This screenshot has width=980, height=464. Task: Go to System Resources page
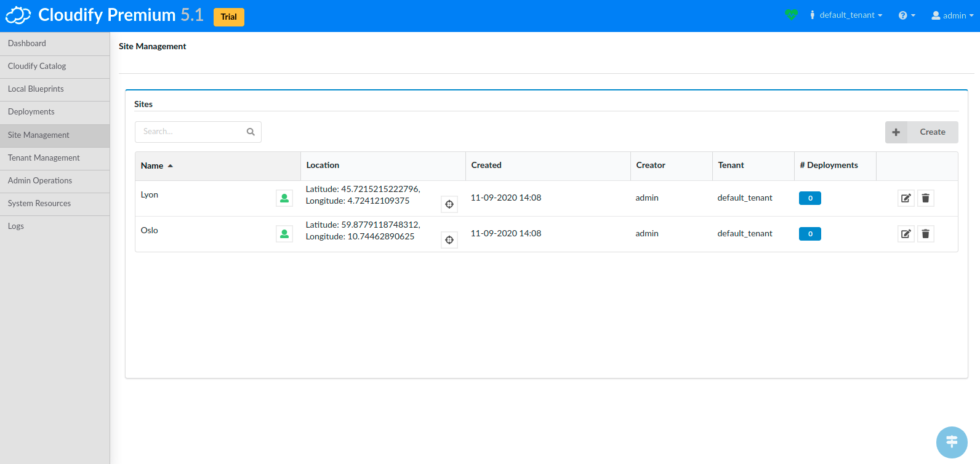(x=55, y=204)
